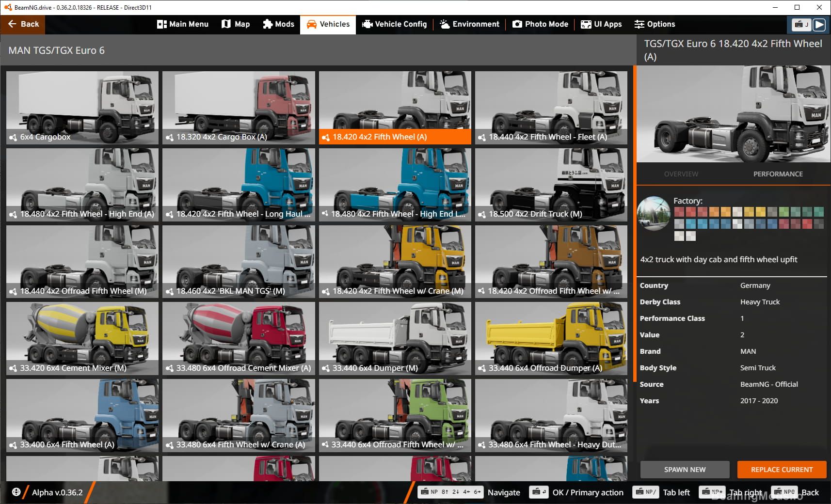Select the green 33.440 6x4 Offroad Fifth Wheel truck
The height and width of the screenshot is (504, 831).
395,415
